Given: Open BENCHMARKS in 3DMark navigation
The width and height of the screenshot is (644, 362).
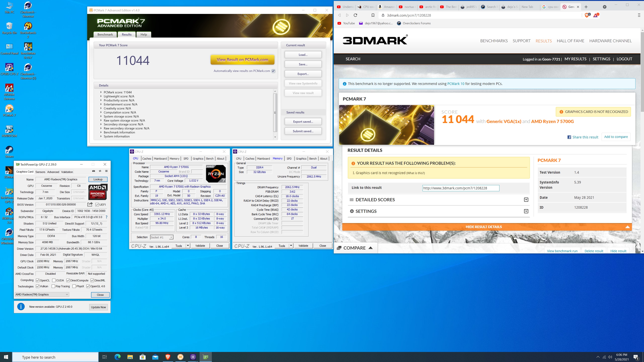Looking at the screenshot, I should (x=494, y=41).
